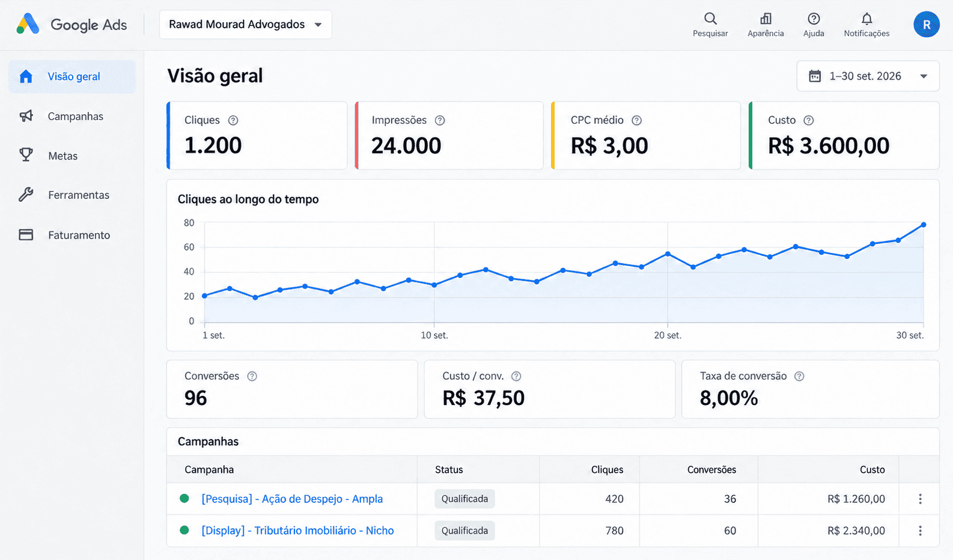
Task: Click the Cliques table column header
Action: click(607, 470)
